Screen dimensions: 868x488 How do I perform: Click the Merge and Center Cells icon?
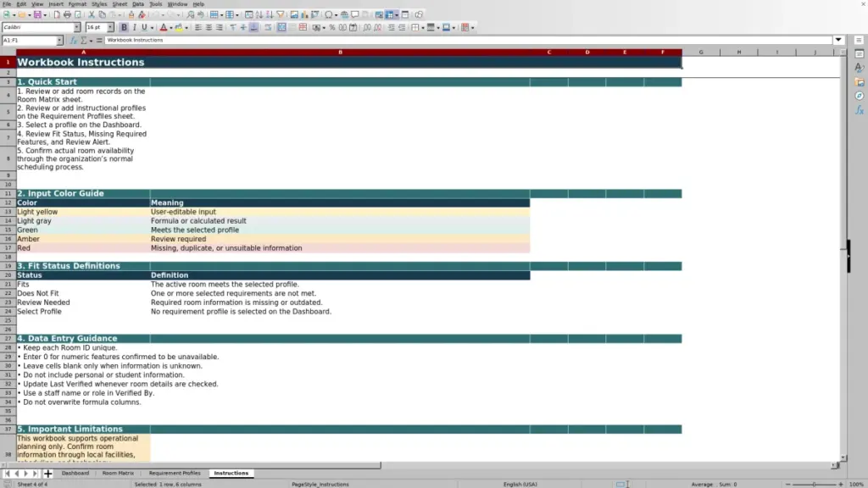pyautogui.click(x=281, y=27)
